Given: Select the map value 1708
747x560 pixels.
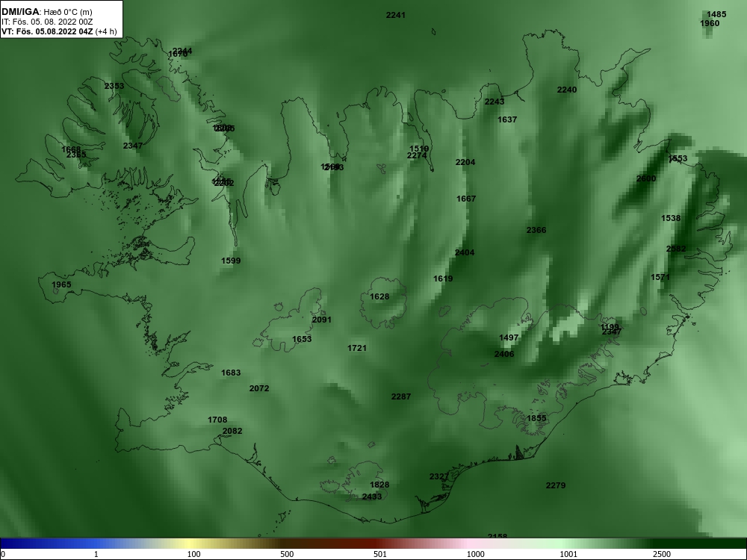Looking at the screenshot, I should pyautogui.click(x=217, y=420).
